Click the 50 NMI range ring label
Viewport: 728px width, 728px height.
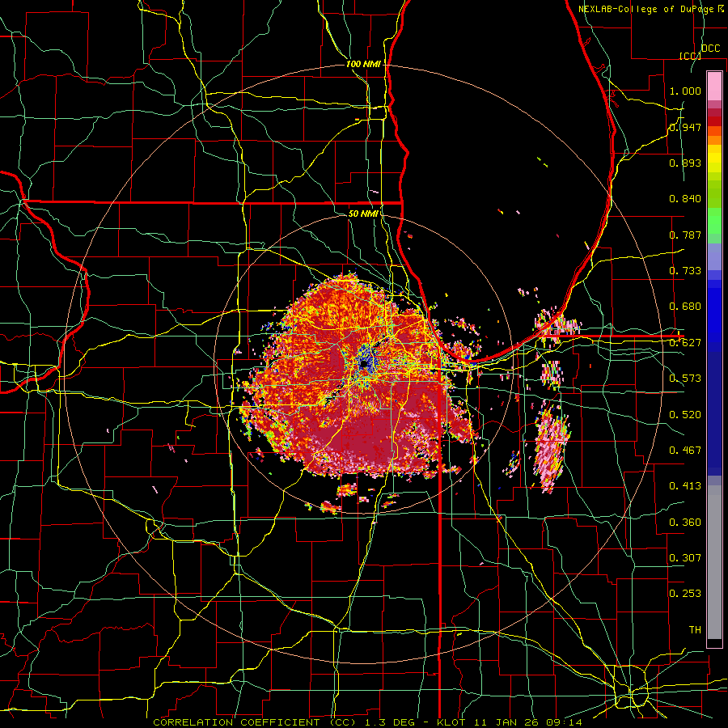[x=363, y=214]
